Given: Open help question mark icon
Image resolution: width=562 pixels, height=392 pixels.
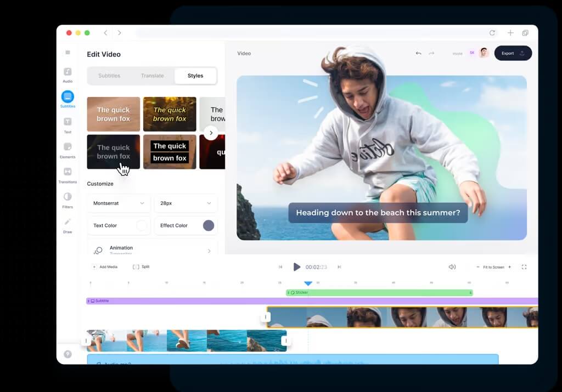Looking at the screenshot, I should [68, 354].
